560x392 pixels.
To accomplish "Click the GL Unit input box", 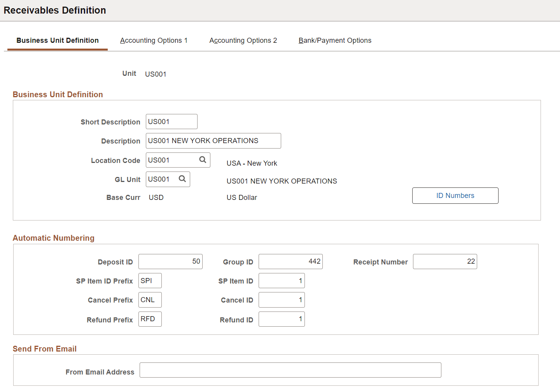I will [x=163, y=179].
